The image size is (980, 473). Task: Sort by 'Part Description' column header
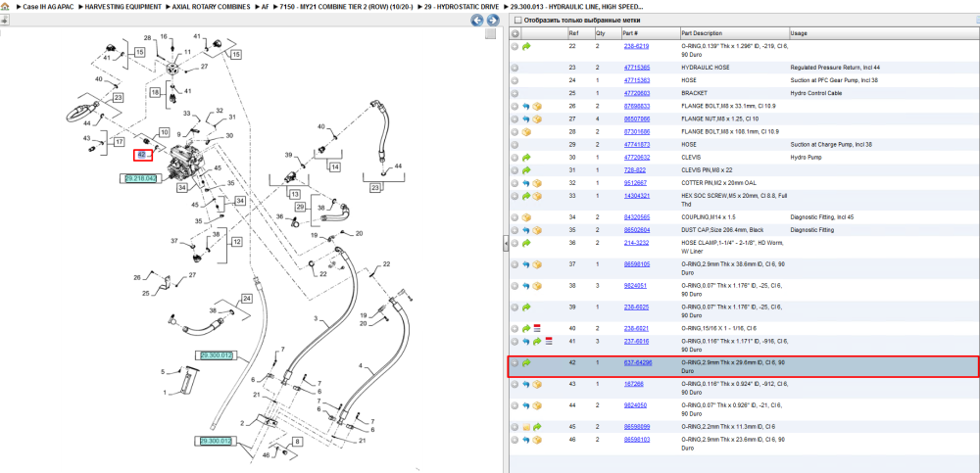tap(734, 33)
